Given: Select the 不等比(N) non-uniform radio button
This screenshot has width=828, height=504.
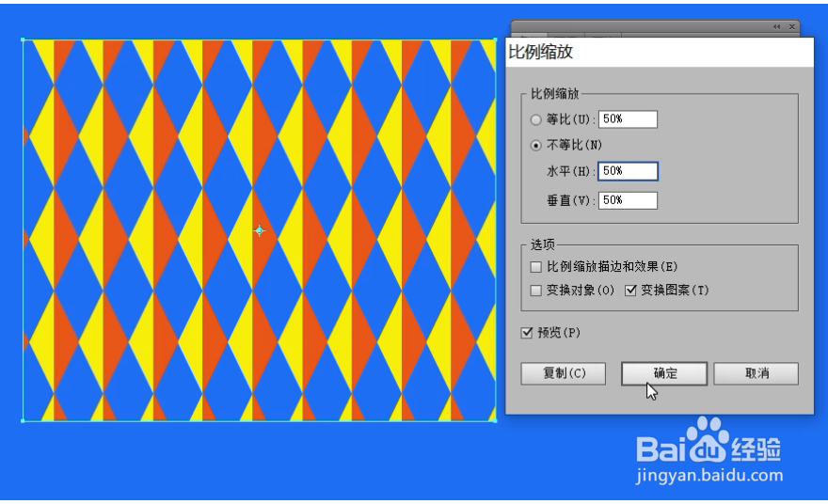Looking at the screenshot, I should pyautogui.click(x=536, y=145).
